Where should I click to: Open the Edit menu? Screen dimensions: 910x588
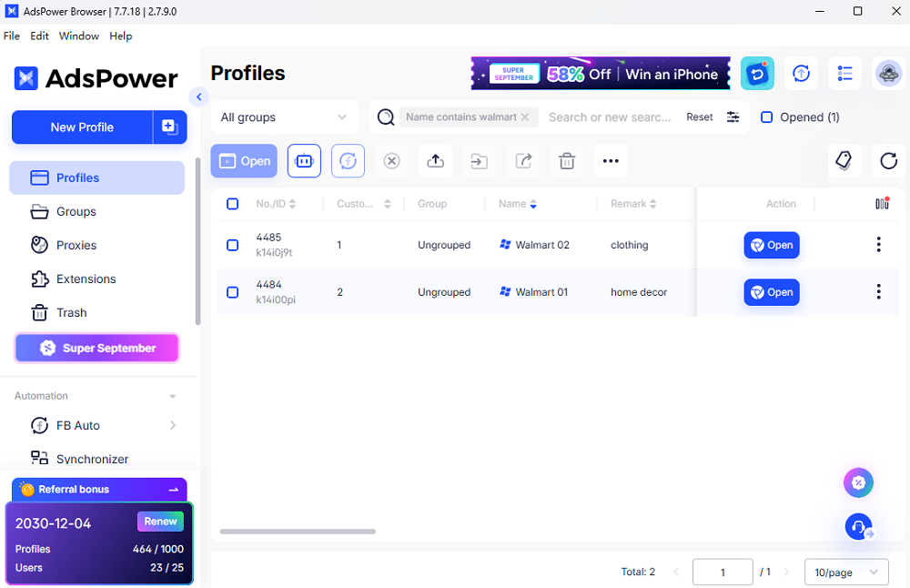[39, 36]
